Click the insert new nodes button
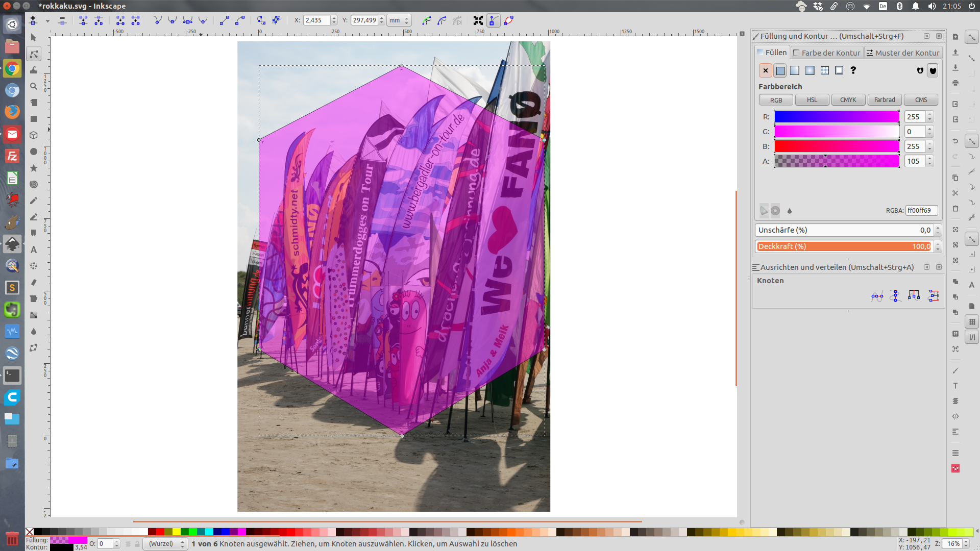Viewport: 980px width, 551px height. 33,20
